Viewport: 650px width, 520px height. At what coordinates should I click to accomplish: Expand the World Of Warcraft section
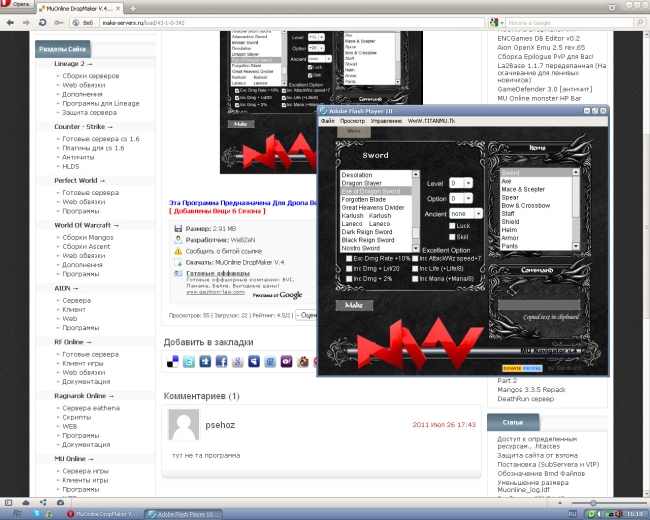pyautogui.click(x=87, y=225)
